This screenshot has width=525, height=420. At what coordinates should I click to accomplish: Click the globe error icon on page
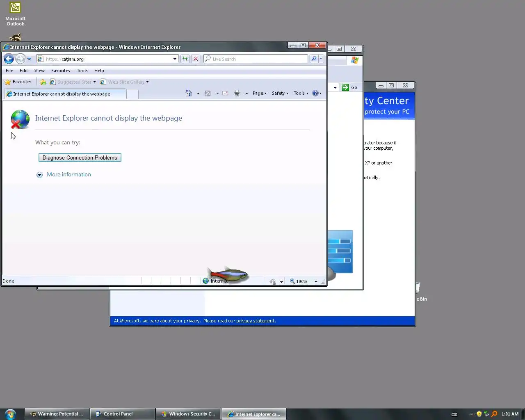coord(20,119)
